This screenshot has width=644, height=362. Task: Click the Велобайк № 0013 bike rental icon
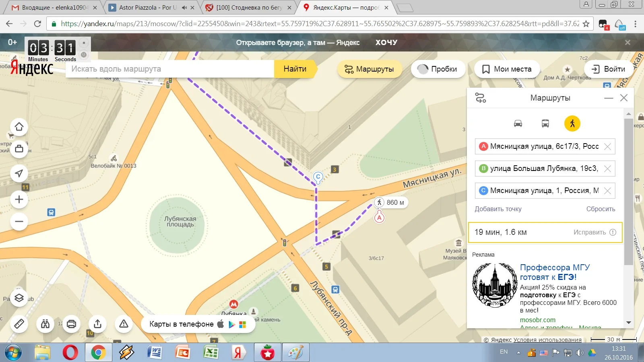click(x=114, y=158)
